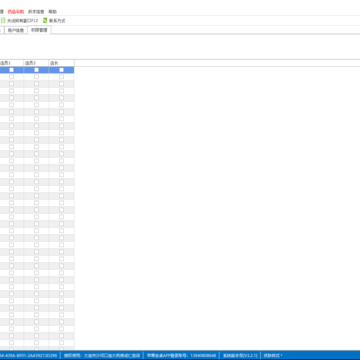This screenshot has width=360, height=360.
Task: Check 店员1 box in row below highlighted row
Action: coord(11,77)
